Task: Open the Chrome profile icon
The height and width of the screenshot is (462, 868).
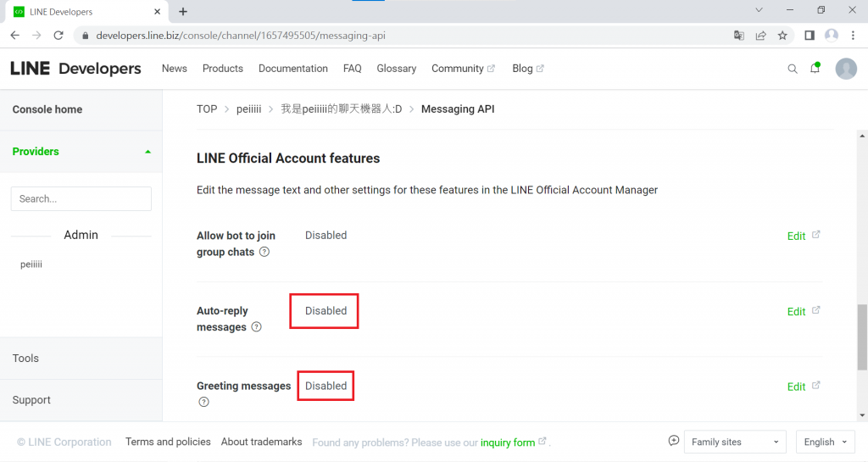Action: point(832,36)
